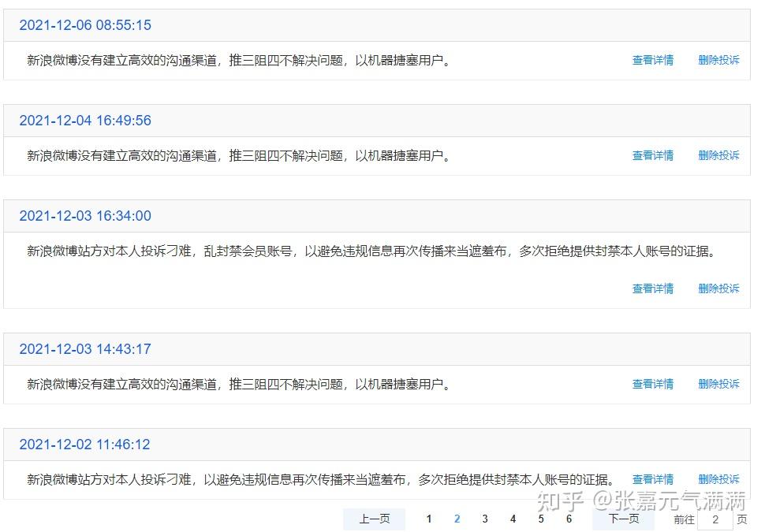View details of the 2021-12-03 14:43:17 complaint
Viewport: 765px width, 532px height.
click(652, 385)
